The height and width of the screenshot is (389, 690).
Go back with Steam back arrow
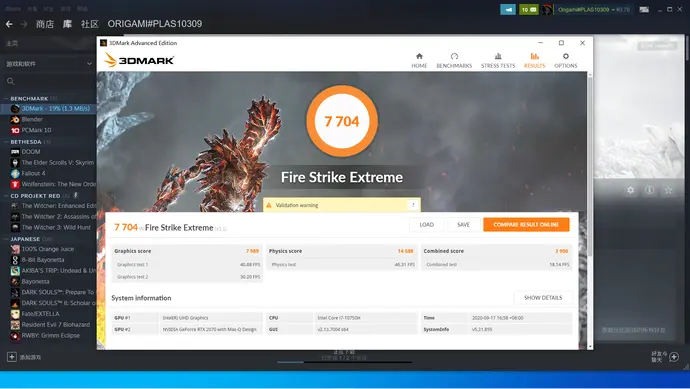point(9,24)
